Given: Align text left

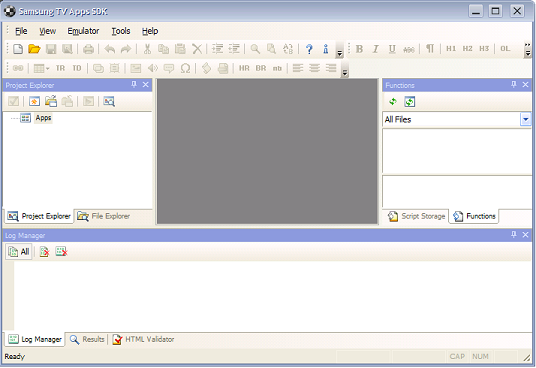Looking at the screenshot, I should pyautogui.click(x=298, y=68).
